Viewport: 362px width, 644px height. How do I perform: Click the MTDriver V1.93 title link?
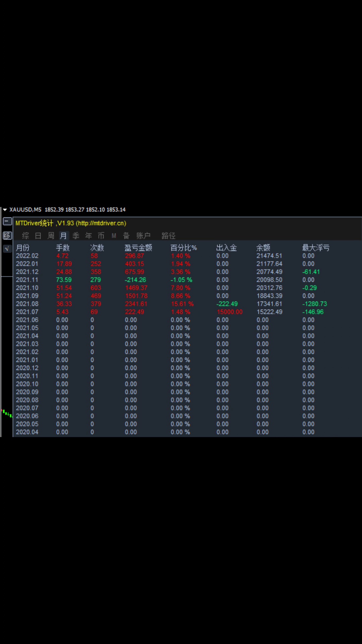[x=71, y=223]
